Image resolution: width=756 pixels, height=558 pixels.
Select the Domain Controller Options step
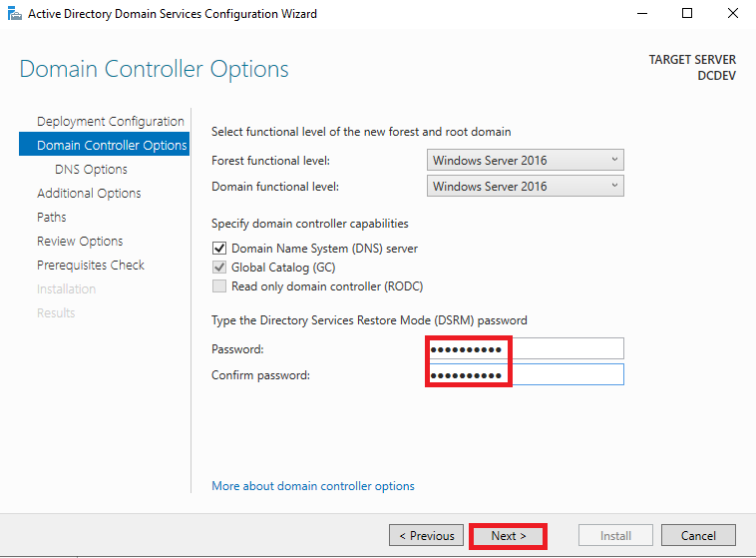(104, 145)
